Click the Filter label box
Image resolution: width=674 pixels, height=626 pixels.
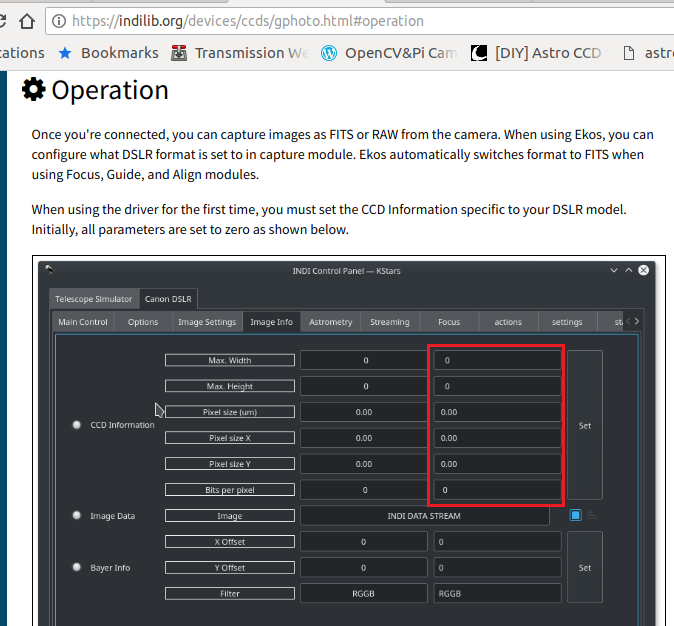pos(230,594)
